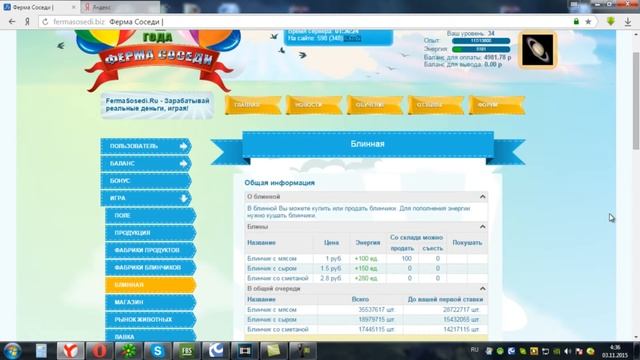The image size is (640, 360).
Task: Open the БОНУС sidebar item
Action: click(146, 181)
